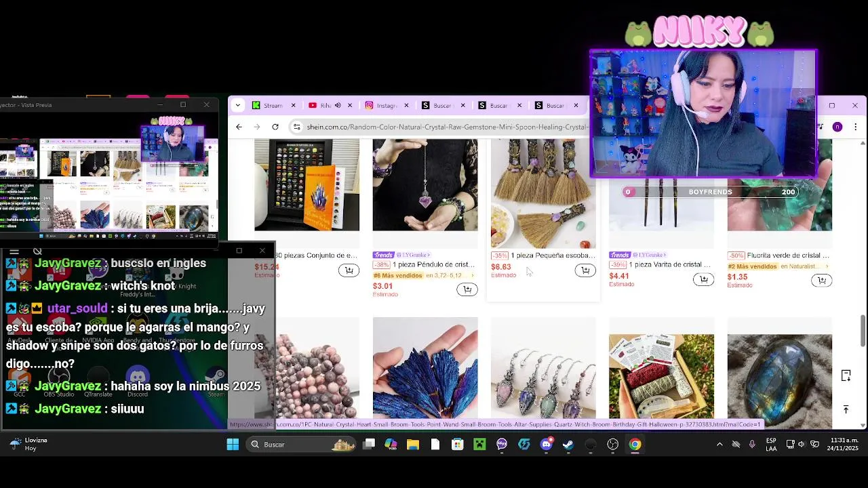Open the smudge kit box image
Viewport: 868px width, 488px height.
pos(661,376)
